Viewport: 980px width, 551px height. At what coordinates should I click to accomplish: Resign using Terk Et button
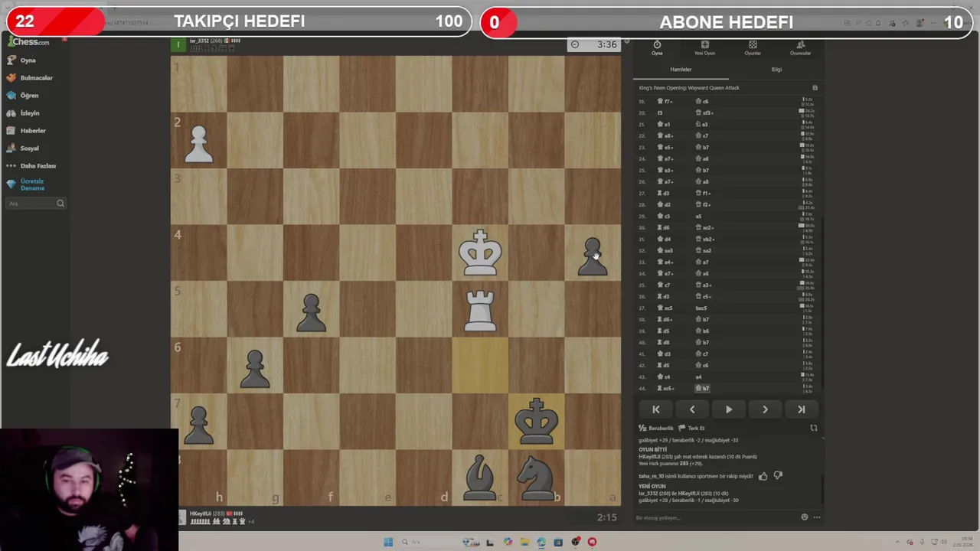[693, 429]
